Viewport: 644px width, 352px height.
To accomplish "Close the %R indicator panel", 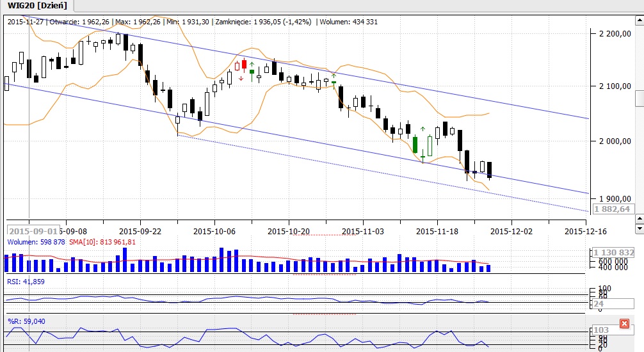I will click(x=624, y=324).
